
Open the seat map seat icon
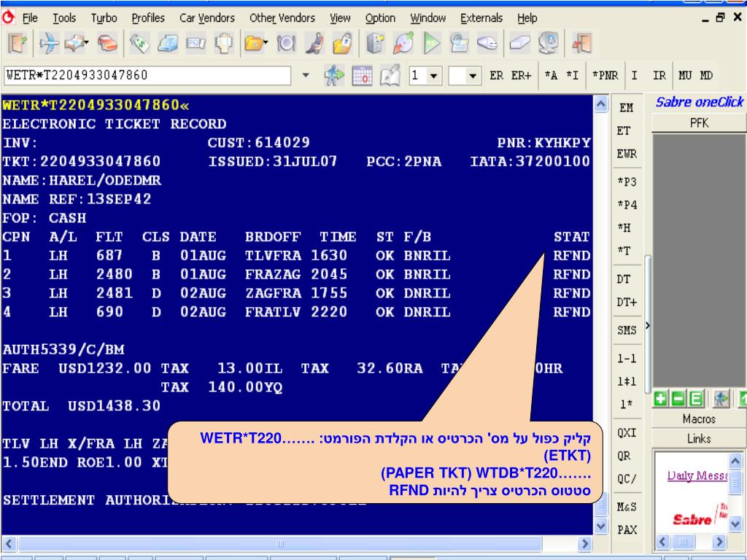click(x=314, y=44)
